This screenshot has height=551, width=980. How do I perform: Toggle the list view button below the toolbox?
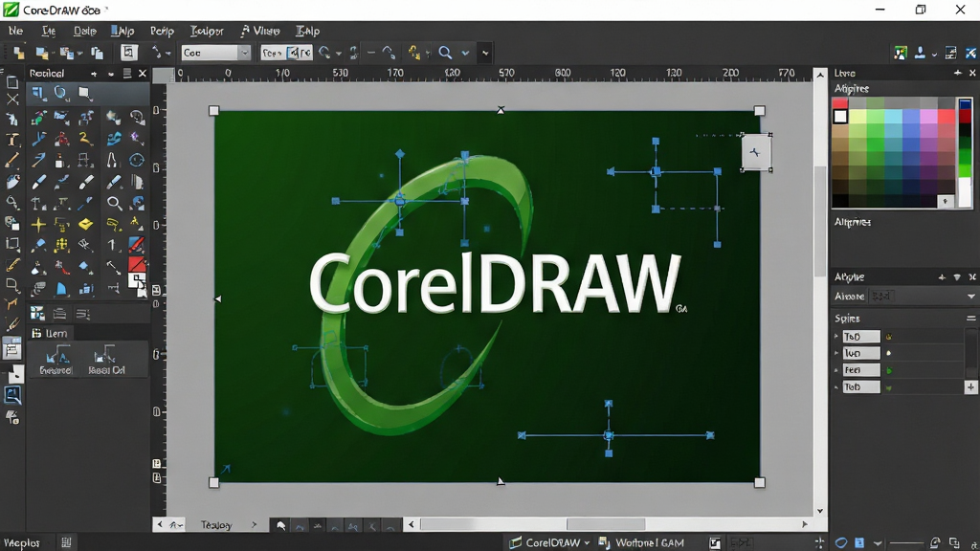click(60, 313)
